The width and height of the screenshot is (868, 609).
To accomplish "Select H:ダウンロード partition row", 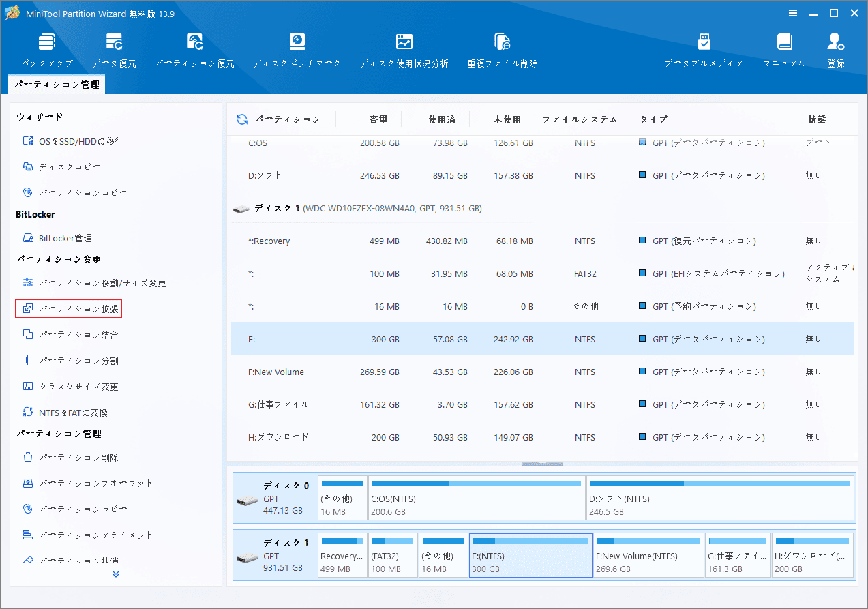I will point(542,437).
